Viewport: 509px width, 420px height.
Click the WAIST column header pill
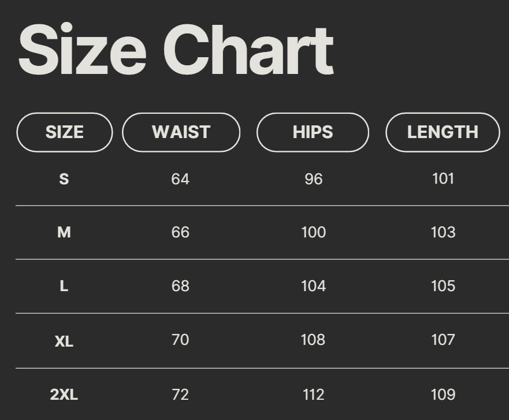tap(181, 132)
